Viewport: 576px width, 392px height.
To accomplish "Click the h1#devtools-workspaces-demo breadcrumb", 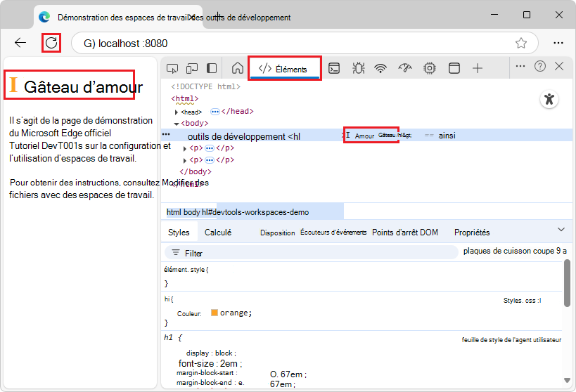I will 255,212.
